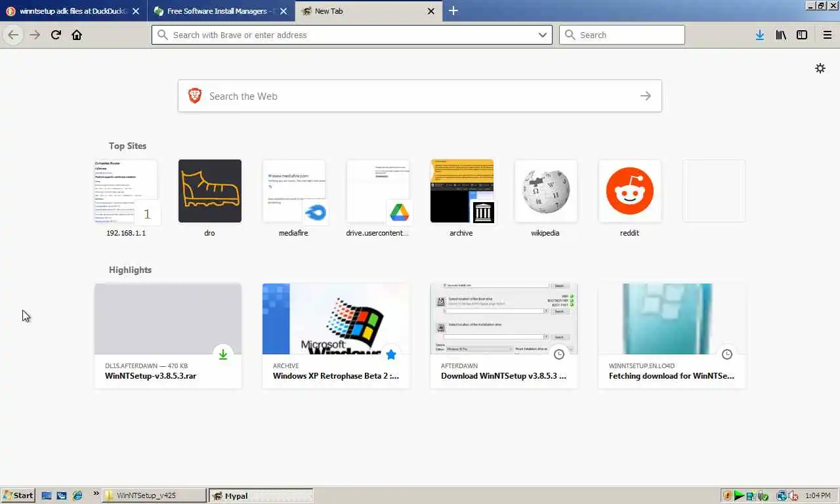This screenshot has width=840, height=504.
Task: Open the home page icon
Action: tap(77, 35)
